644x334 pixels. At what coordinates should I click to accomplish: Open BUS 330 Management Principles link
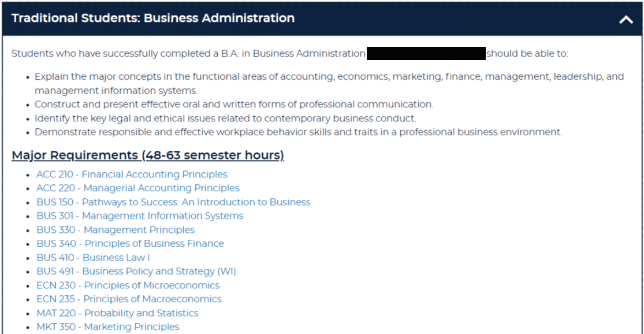point(116,229)
